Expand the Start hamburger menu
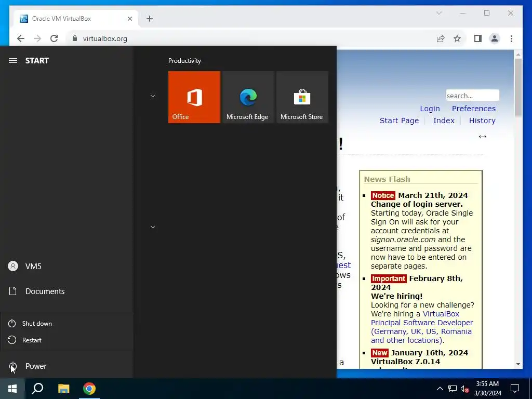This screenshot has height=399, width=532. point(13,61)
